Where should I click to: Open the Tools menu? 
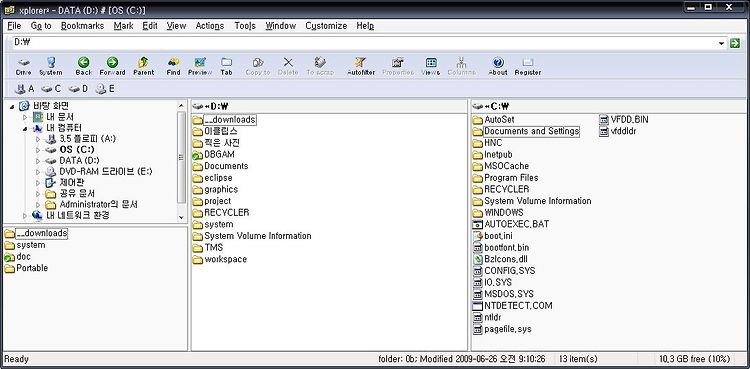(245, 26)
